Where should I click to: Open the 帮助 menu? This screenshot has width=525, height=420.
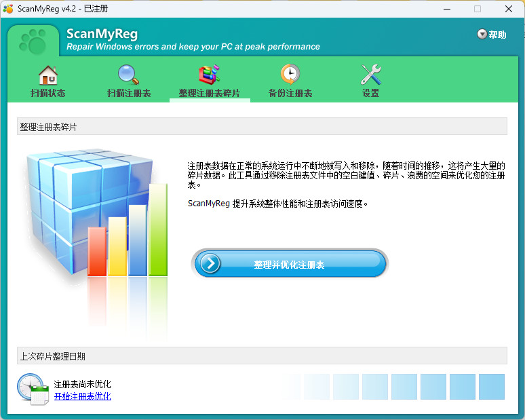point(492,35)
